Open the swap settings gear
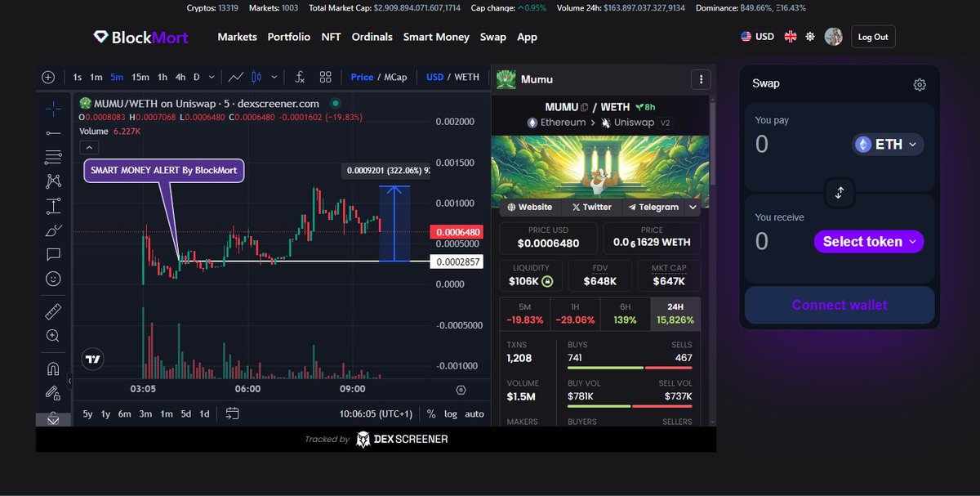This screenshot has height=496, width=980. pos(920,84)
